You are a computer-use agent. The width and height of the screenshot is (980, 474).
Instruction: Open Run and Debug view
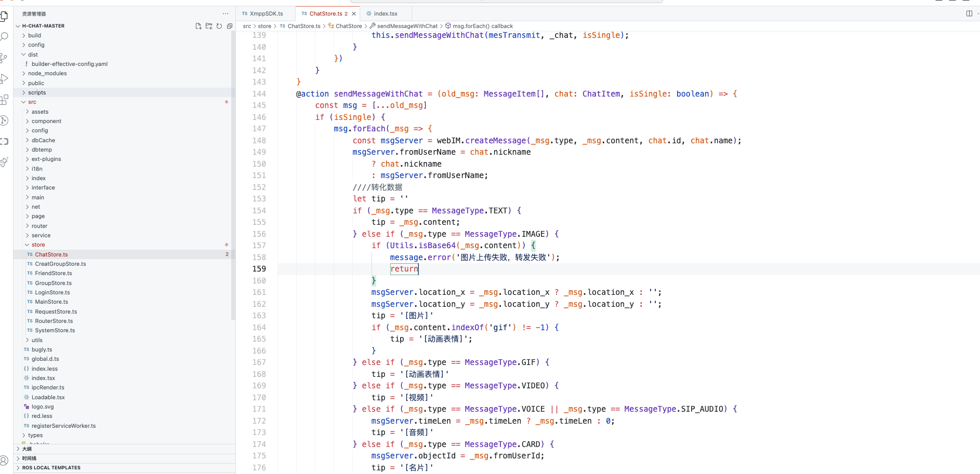pos(4,79)
